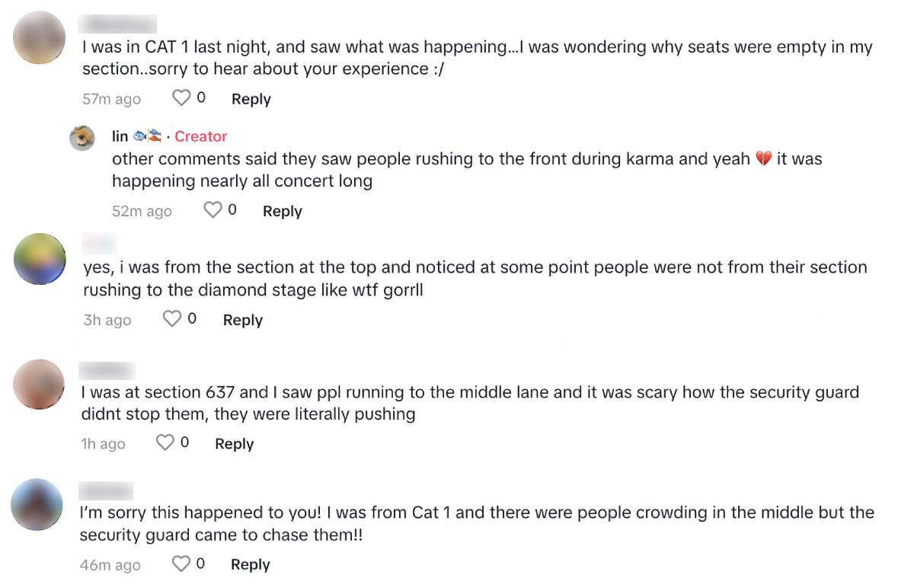Open lin's small creator avatar
The width and height of the screenshot is (914, 588).
tap(82, 138)
